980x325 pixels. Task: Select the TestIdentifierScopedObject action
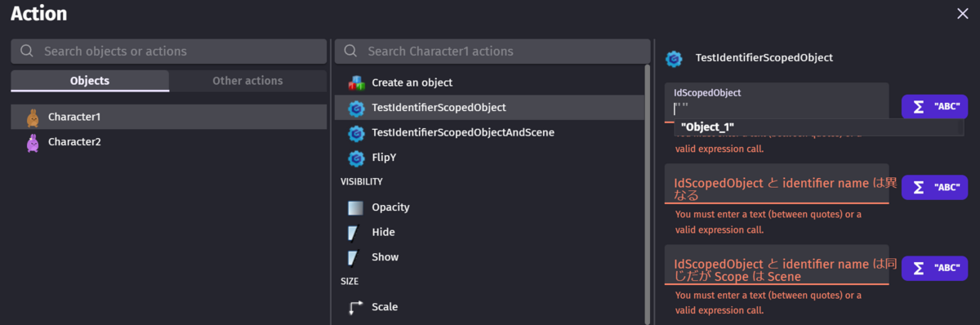pos(489,107)
